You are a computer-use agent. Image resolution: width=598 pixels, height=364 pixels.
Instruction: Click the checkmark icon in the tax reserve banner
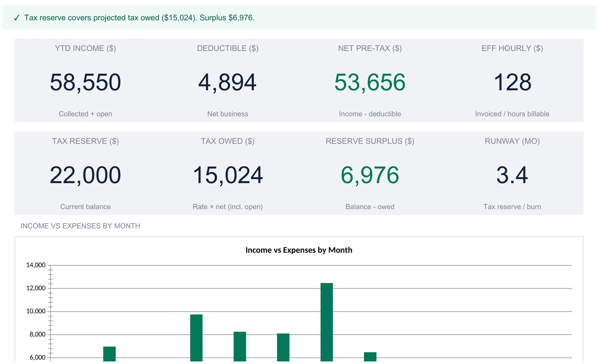click(17, 18)
